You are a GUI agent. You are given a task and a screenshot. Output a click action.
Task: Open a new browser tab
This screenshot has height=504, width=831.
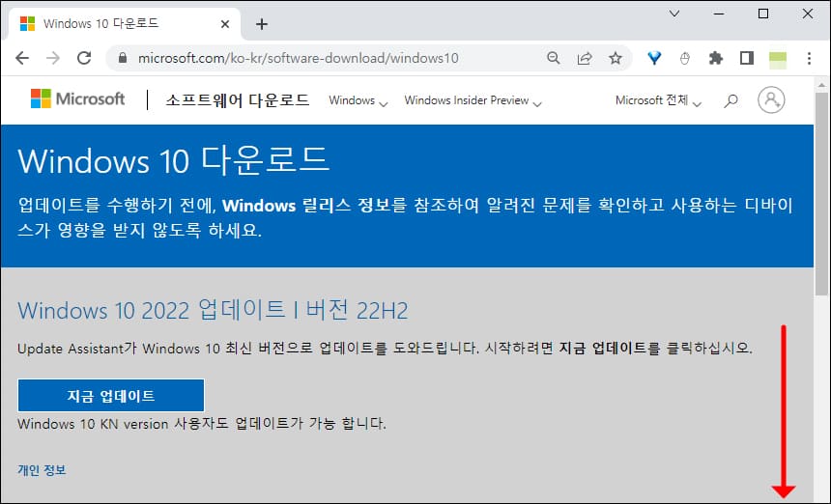(261, 24)
